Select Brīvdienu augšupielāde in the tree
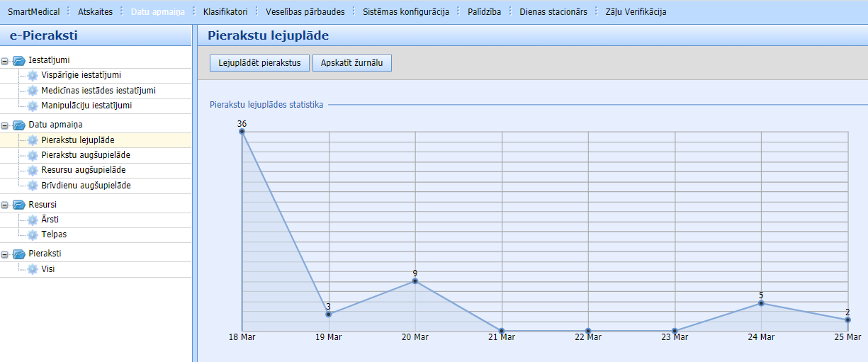The height and width of the screenshot is (362, 868). pos(86,186)
